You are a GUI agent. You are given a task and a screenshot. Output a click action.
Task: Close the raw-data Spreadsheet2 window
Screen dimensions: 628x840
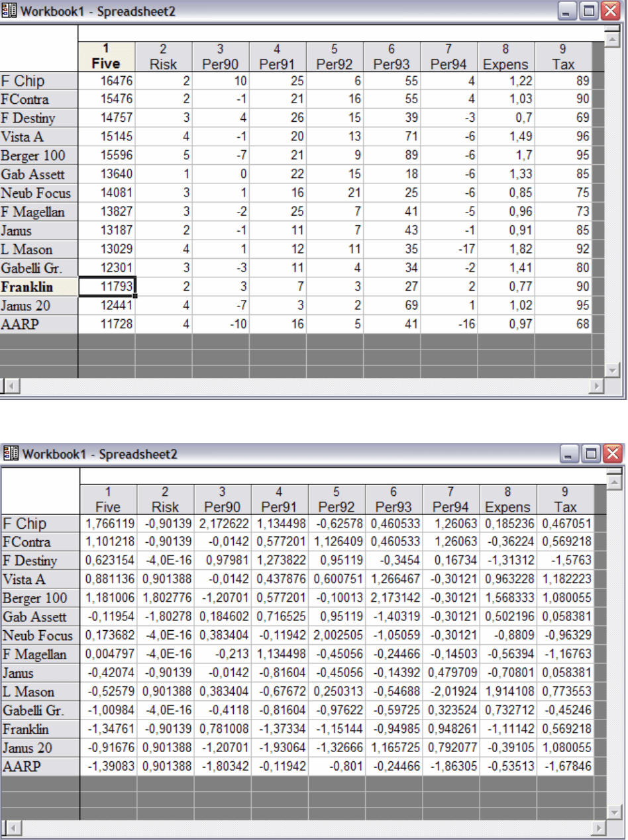(610, 11)
